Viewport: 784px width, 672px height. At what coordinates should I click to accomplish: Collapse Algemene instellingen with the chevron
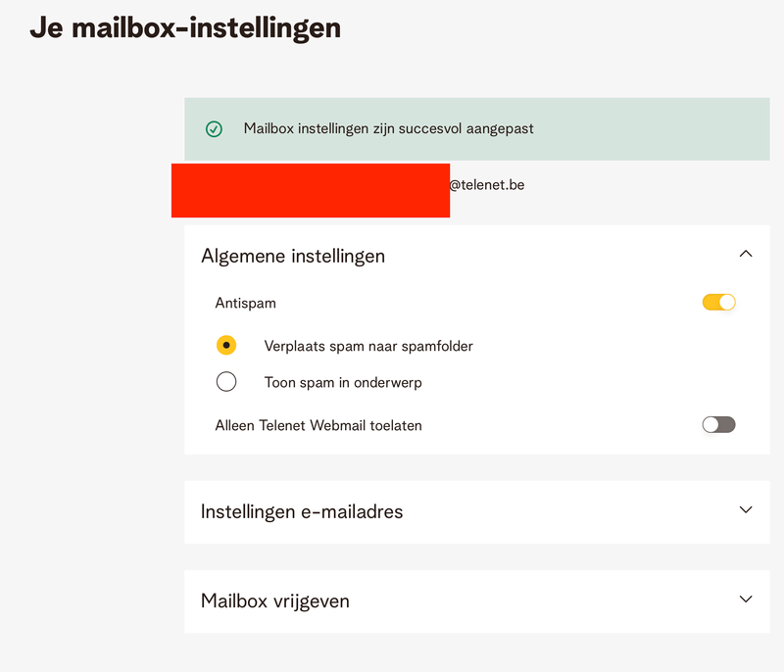point(746,254)
